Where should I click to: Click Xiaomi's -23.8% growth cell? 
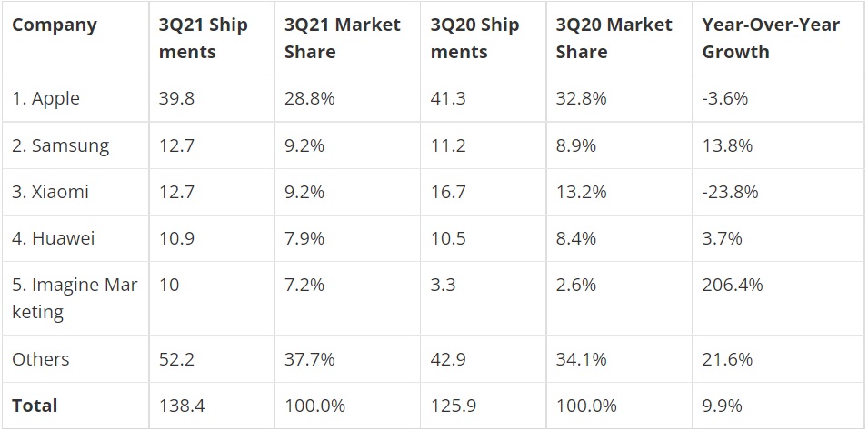click(x=730, y=192)
